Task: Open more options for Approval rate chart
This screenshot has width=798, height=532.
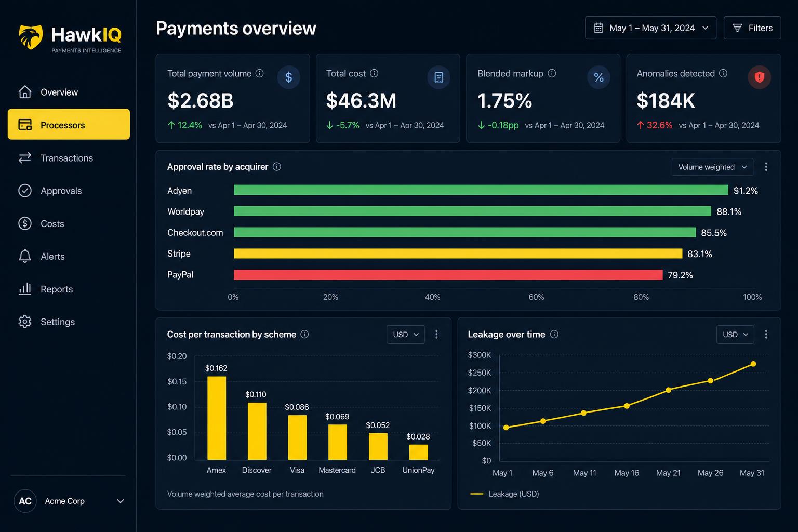Action: (x=766, y=167)
